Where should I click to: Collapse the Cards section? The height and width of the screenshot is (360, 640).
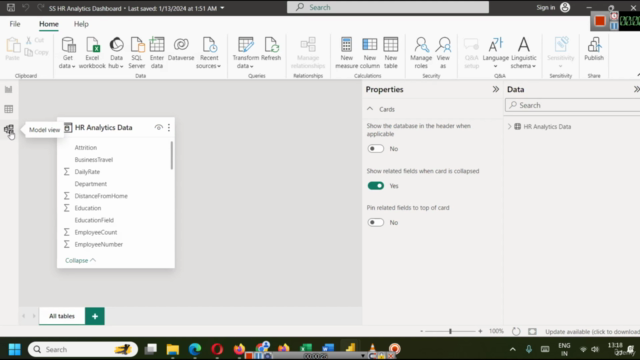(370, 109)
